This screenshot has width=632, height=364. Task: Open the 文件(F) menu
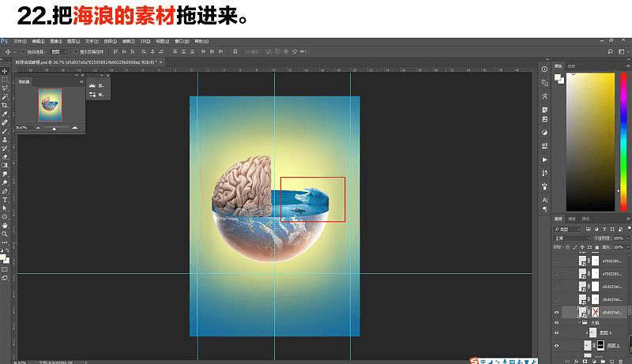pyautogui.click(x=20, y=42)
